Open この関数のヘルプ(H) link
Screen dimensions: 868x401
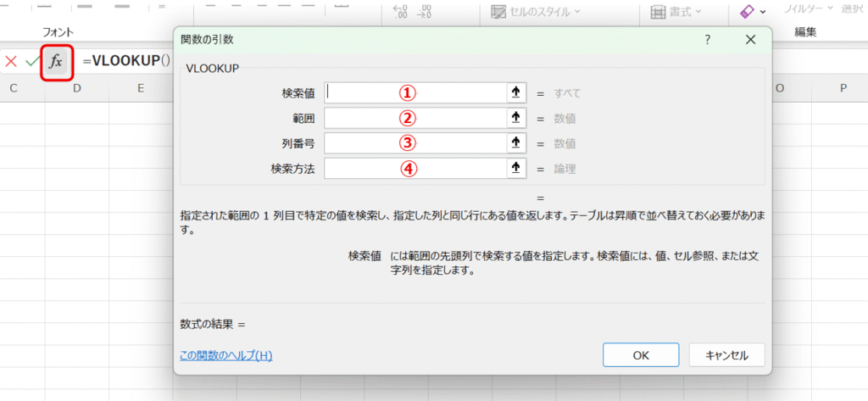tap(225, 355)
